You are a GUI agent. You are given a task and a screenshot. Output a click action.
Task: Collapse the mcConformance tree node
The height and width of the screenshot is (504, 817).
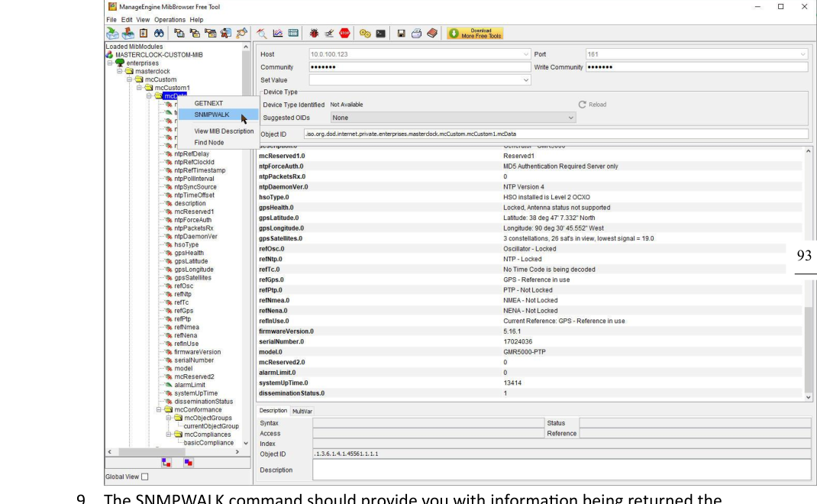(159, 409)
